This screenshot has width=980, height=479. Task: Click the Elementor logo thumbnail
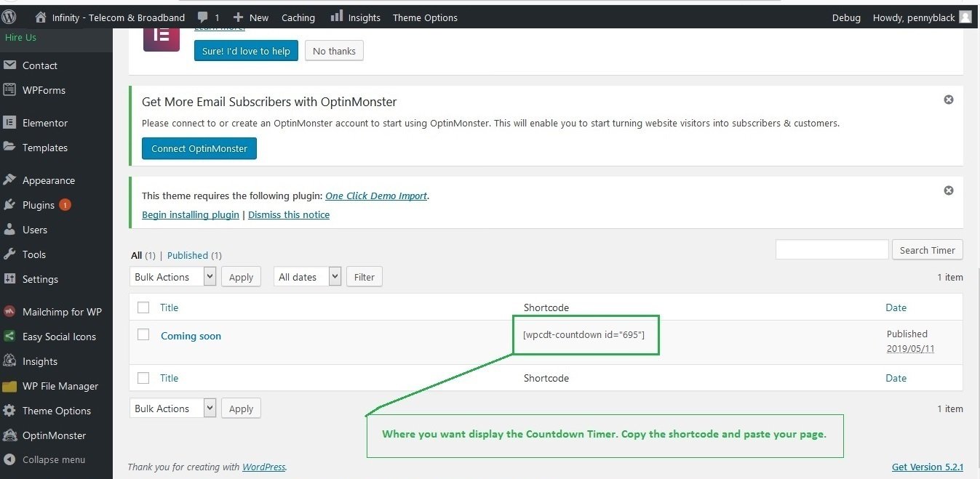pyautogui.click(x=162, y=39)
